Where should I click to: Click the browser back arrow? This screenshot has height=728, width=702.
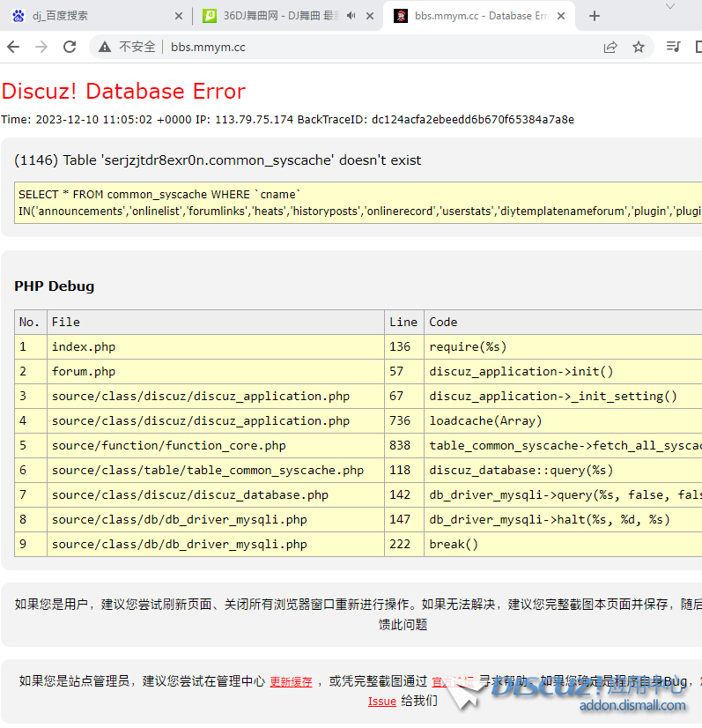tap(13, 47)
